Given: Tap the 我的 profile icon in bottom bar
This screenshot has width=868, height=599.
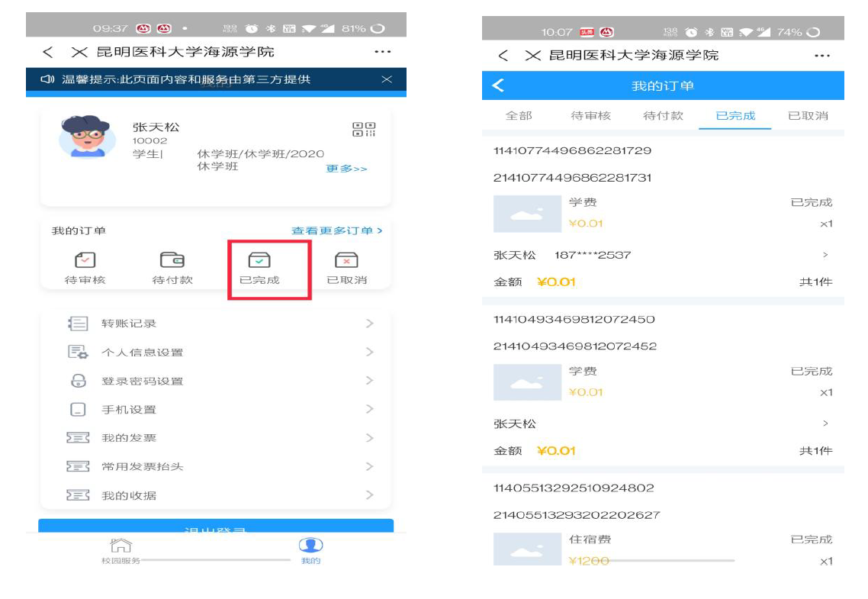Looking at the screenshot, I should (x=310, y=546).
